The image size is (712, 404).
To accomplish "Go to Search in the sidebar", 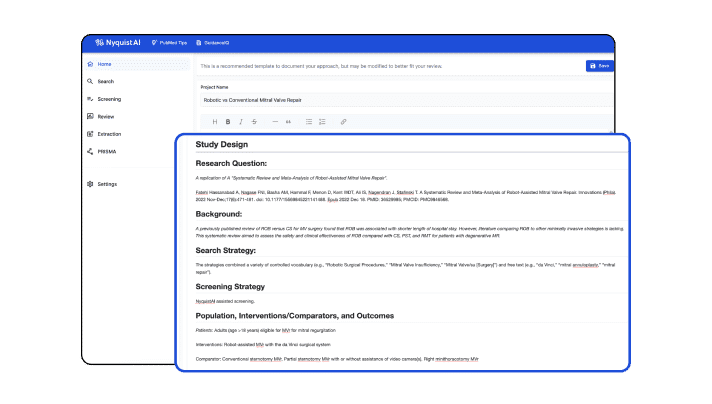I will pos(106,81).
